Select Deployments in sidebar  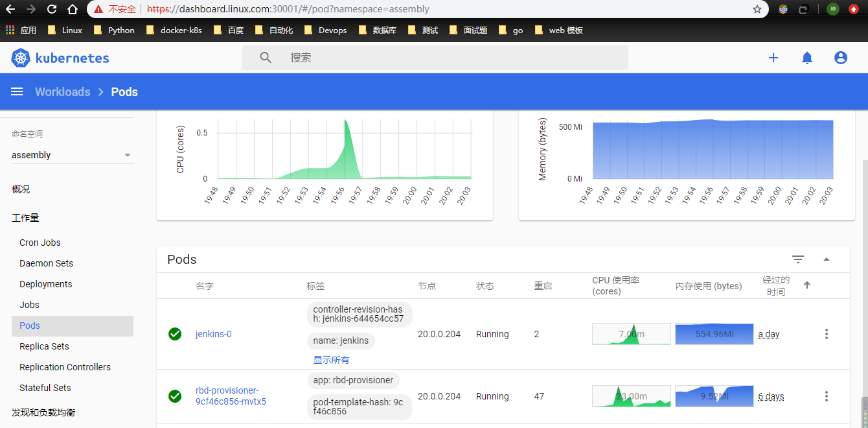(x=46, y=284)
